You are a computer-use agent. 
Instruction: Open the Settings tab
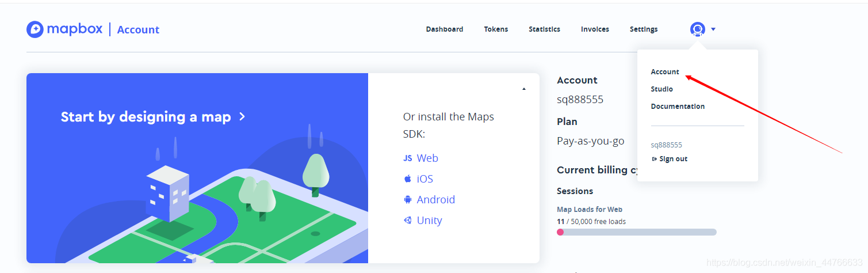(644, 29)
